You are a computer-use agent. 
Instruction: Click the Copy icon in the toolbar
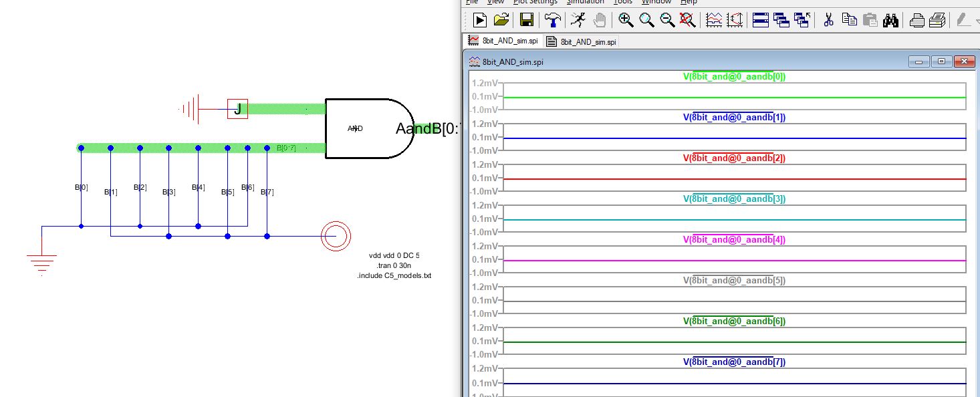click(849, 20)
